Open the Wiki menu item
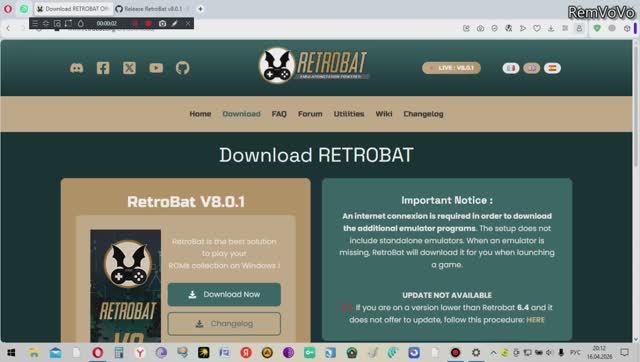This screenshot has height=362, width=640. point(384,114)
